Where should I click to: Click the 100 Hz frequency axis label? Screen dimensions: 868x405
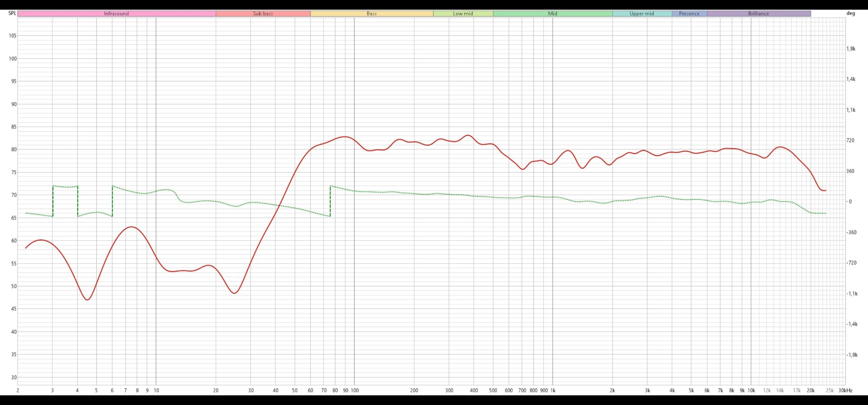tap(354, 391)
